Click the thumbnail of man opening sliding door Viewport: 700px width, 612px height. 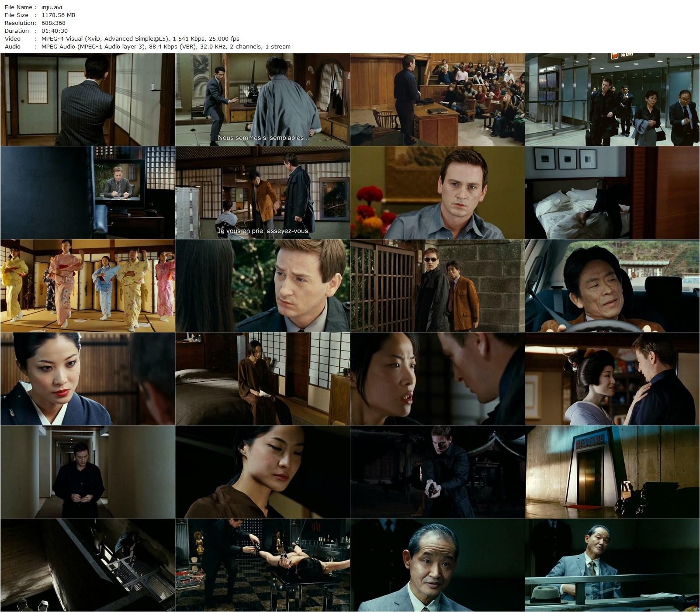[87, 100]
